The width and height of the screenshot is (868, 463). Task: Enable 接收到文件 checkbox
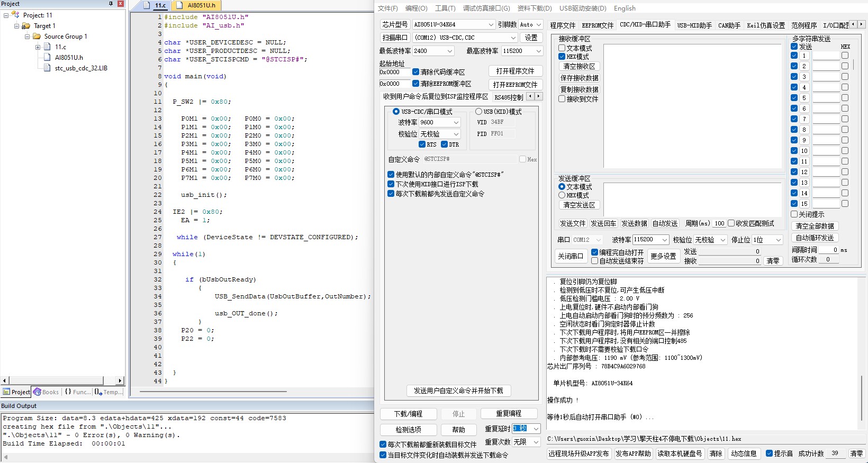[x=562, y=99]
